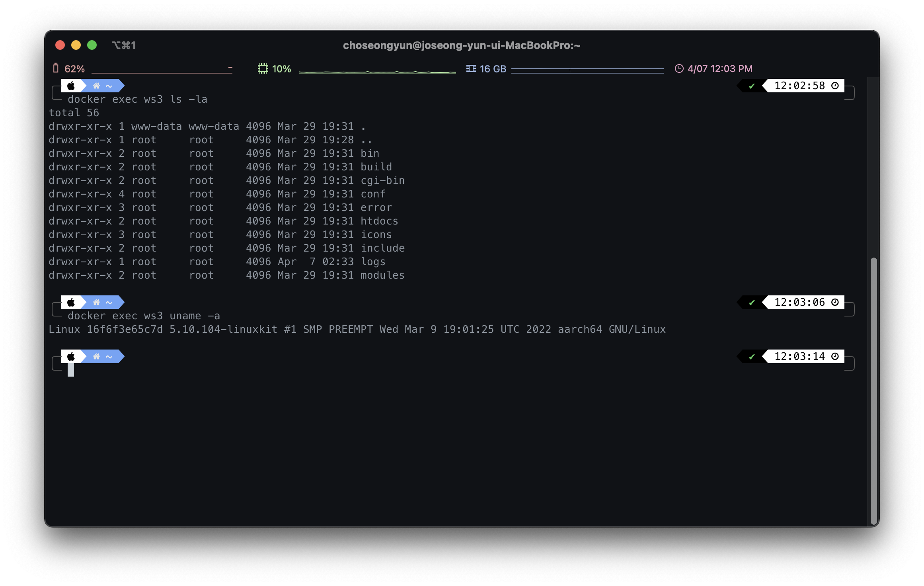The width and height of the screenshot is (924, 586).
Task: Click the CPU chip icon
Action: pyautogui.click(x=263, y=68)
